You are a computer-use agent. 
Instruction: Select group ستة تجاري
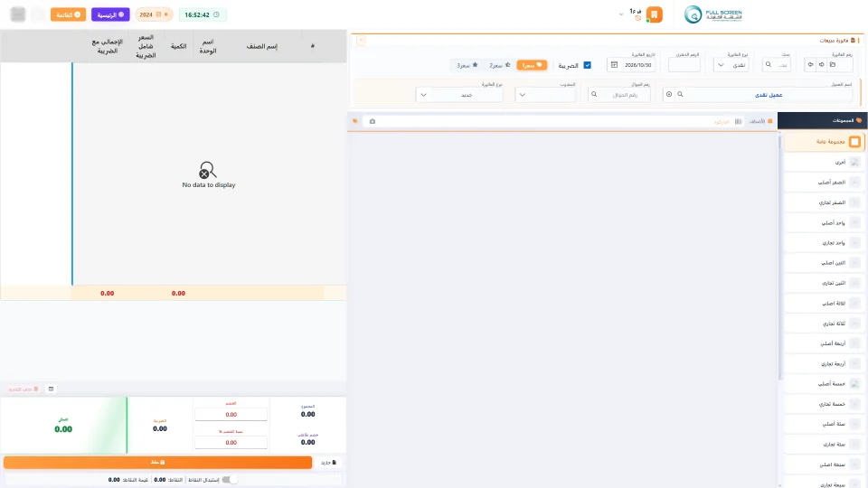[825, 444]
